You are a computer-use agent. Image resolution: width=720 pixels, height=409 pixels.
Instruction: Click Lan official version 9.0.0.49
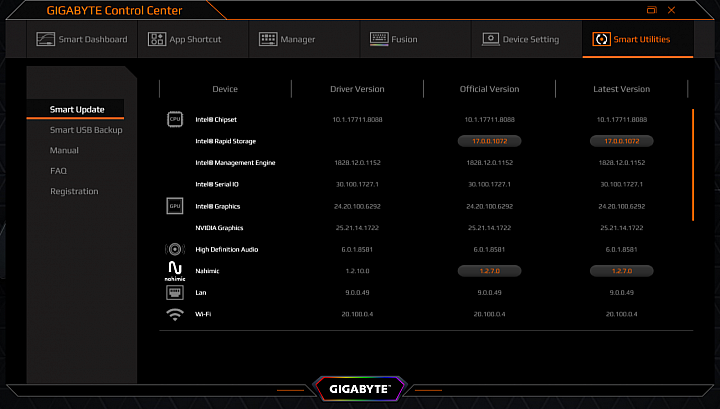tap(489, 292)
